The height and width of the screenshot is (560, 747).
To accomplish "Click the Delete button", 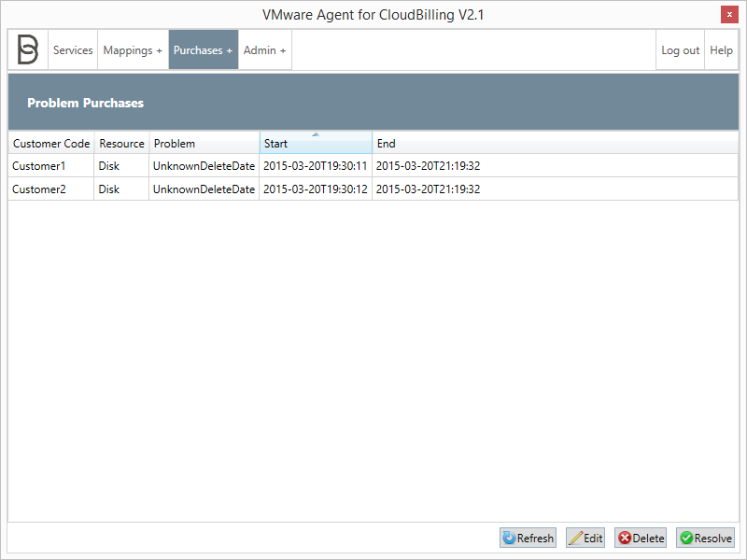I will click(x=641, y=538).
